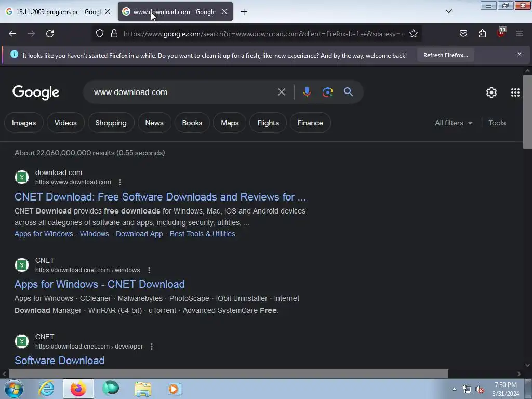
Task: Open the Windows Start menu
Action: 14,389
